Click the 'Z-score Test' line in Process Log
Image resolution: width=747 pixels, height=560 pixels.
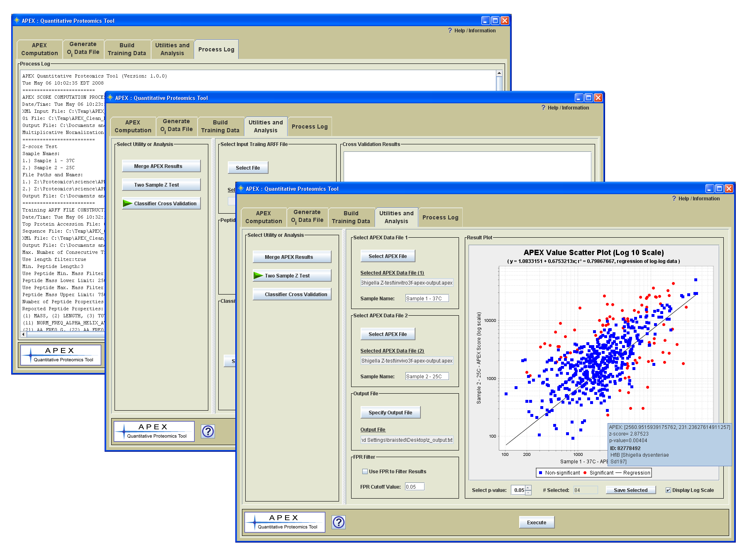tap(40, 146)
